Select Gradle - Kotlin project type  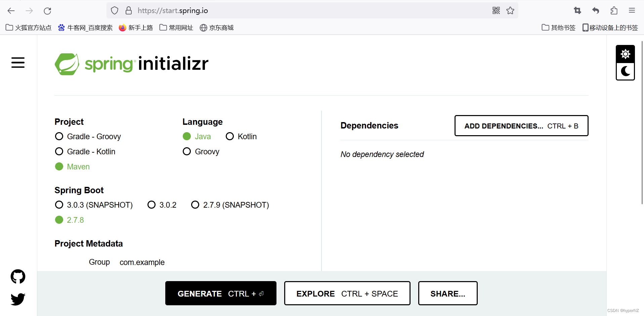point(85,152)
